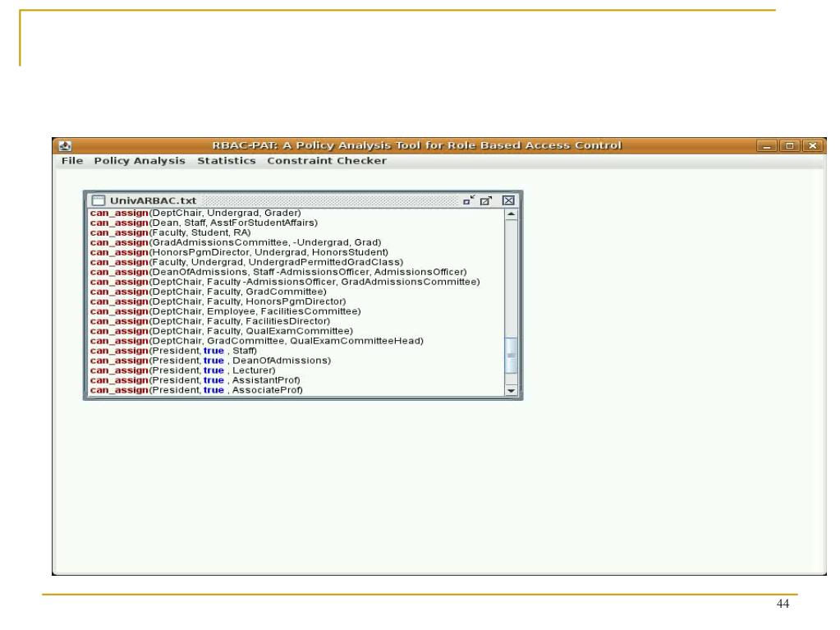Click the line ending with QualExamCommitteeHead)
840x630 pixels.
tap(257, 341)
